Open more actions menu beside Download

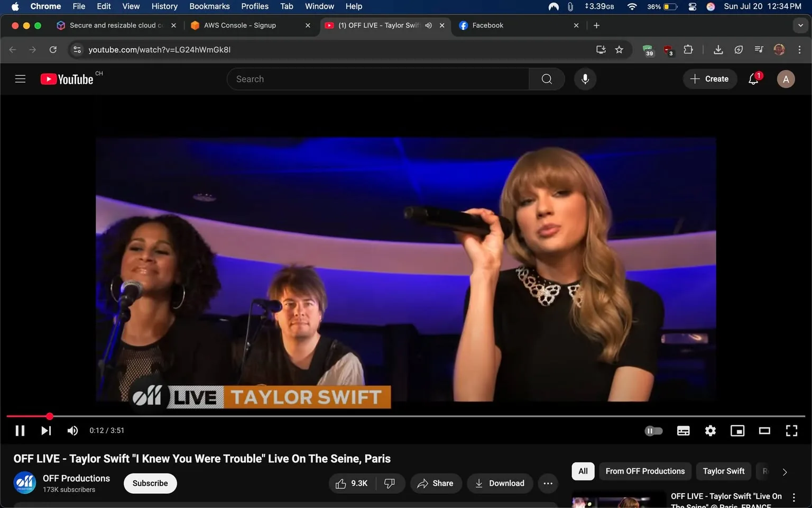click(x=548, y=483)
